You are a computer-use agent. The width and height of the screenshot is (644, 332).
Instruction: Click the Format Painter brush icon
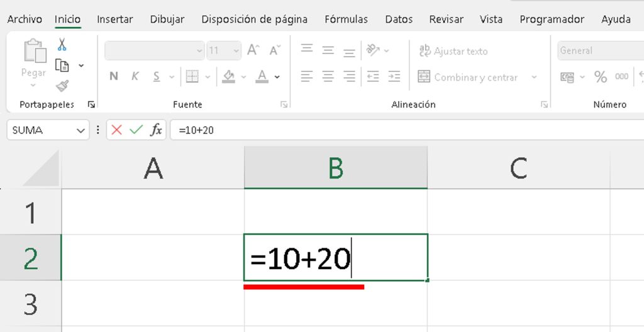pos(62,86)
